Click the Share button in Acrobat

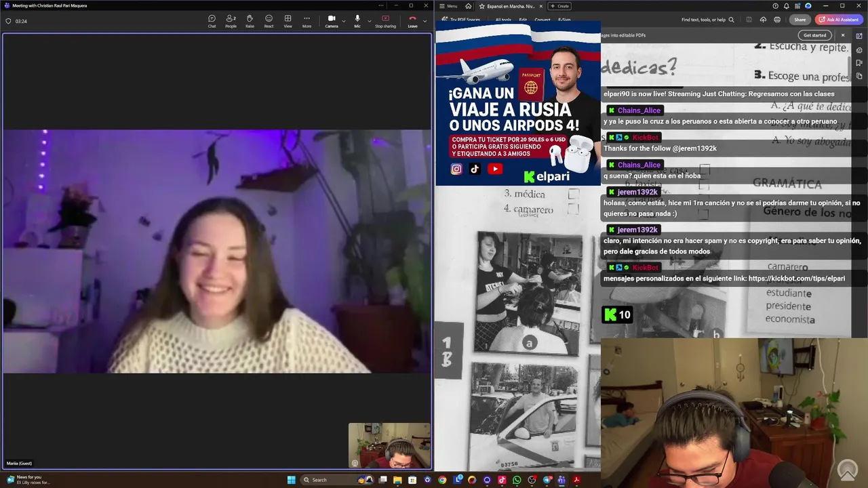[800, 20]
